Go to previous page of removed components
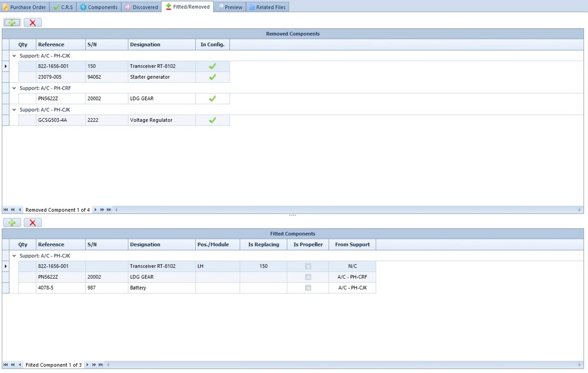Viewport: 588px width, 373px height. point(13,210)
